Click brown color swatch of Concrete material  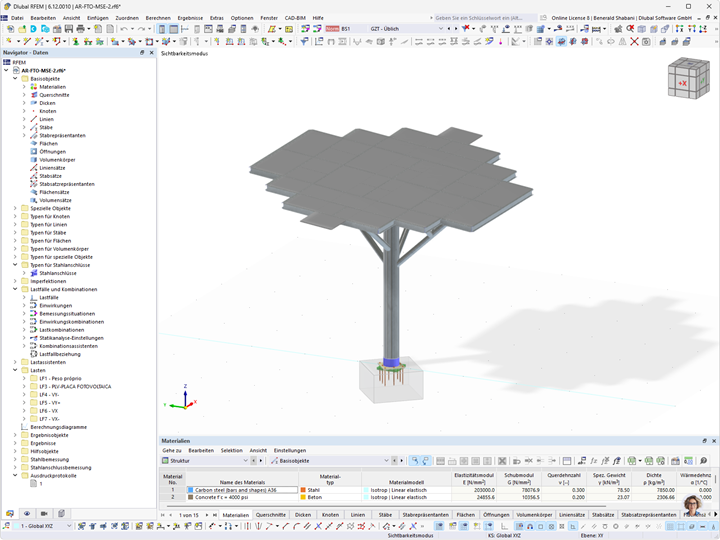[191, 497]
